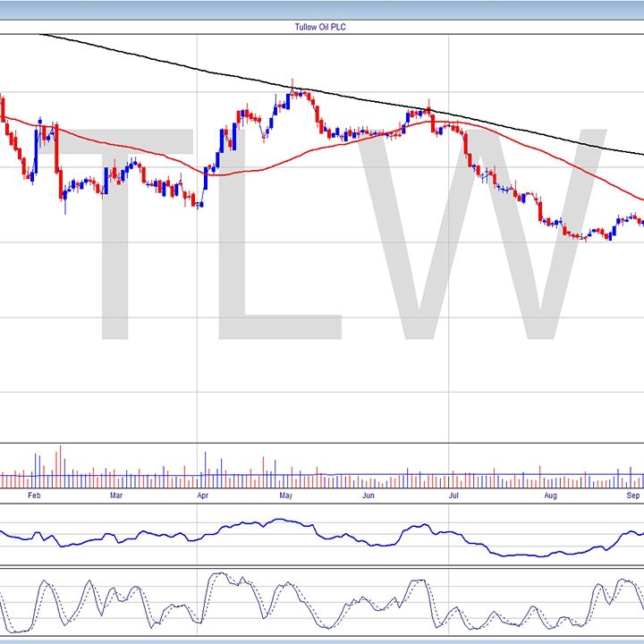The height and width of the screenshot is (644, 644).
Task: Click the Jul label on the date axis
Action: click(454, 495)
